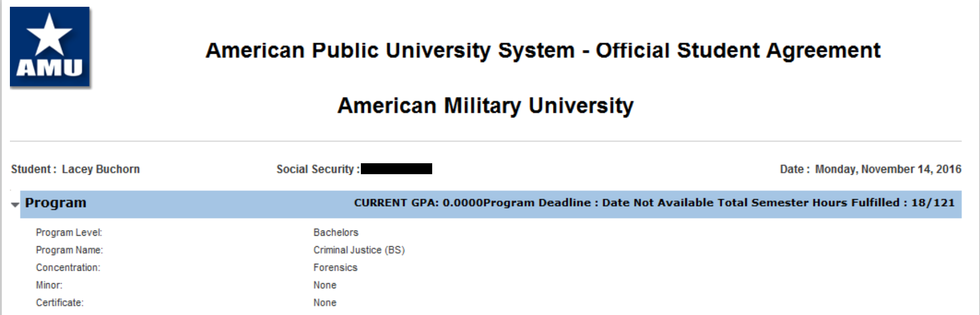Click student name Lacey Buchorn
The width and height of the screenshot is (980, 315).
click(x=100, y=169)
